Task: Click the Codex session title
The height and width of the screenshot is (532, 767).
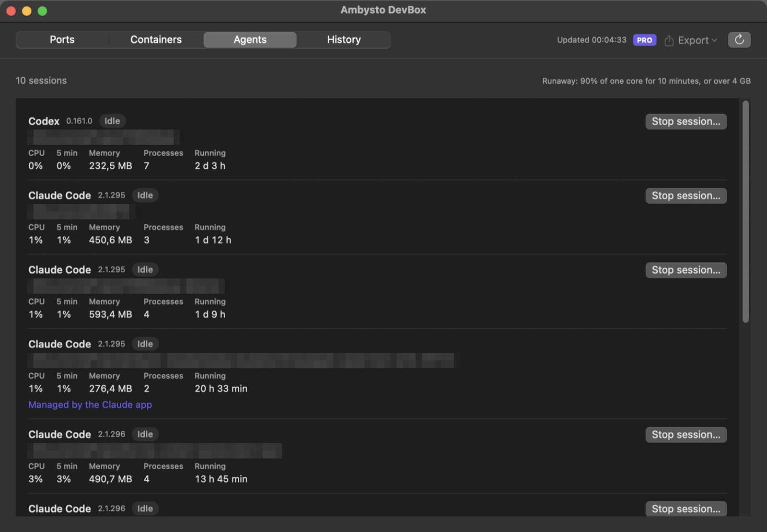Action: pyautogui.click(x=44, y=121)
